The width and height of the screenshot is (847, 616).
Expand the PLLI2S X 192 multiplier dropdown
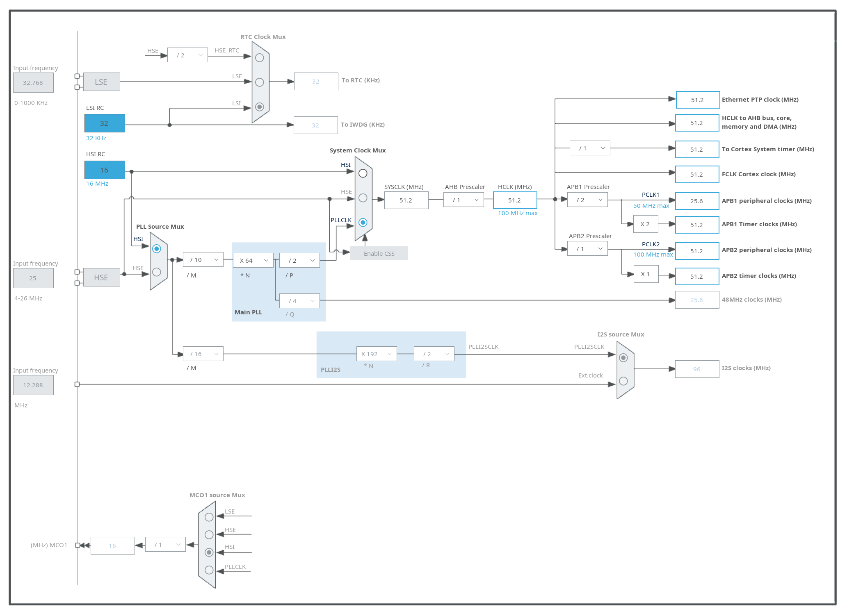point(377,354)
